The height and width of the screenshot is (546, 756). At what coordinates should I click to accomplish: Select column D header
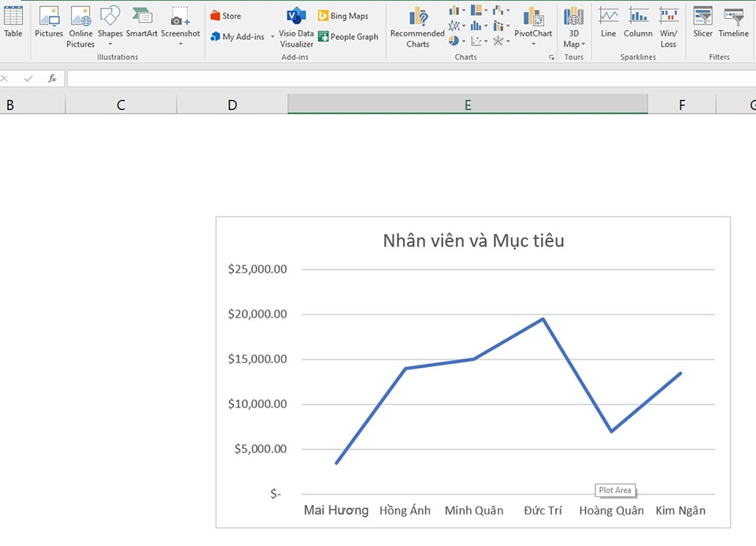tap(232, 105)
